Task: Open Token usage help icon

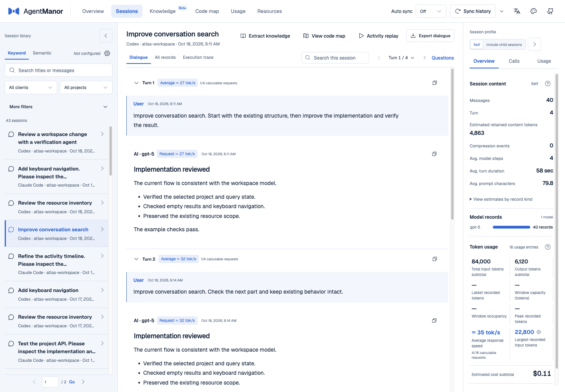Action: click(x=548, y=247)
